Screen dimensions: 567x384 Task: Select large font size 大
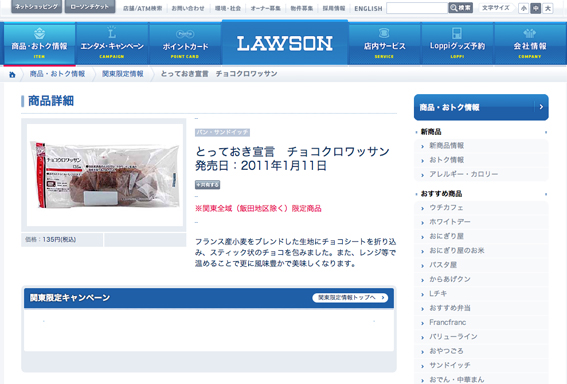548,8
